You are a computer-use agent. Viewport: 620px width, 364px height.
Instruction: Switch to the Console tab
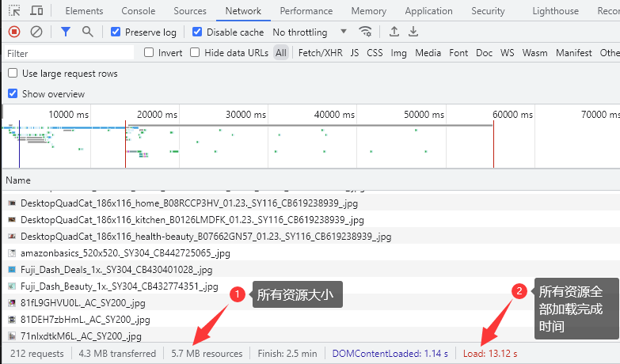click(x=138, y=11)
